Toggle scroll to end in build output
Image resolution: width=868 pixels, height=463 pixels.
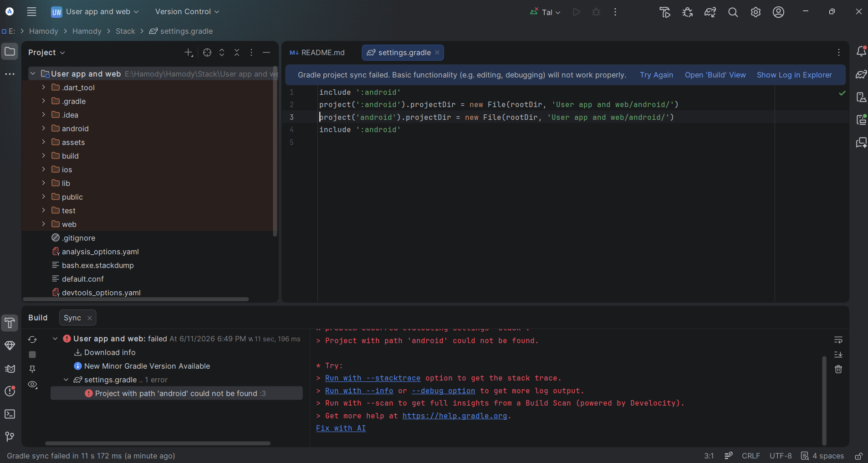(838, 355)
